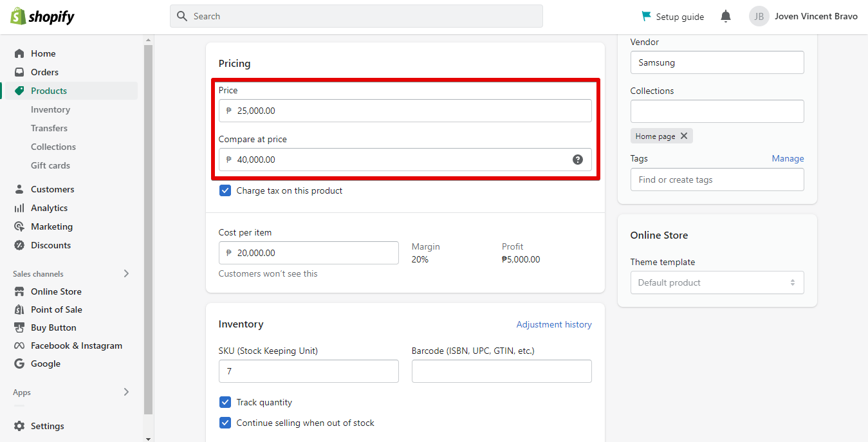Go to Inventory in sidebar

click(50, 109)
